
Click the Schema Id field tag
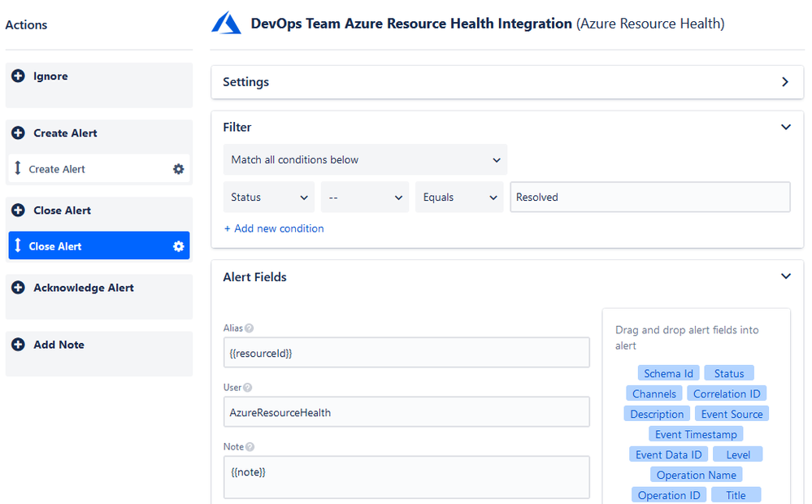669,373
